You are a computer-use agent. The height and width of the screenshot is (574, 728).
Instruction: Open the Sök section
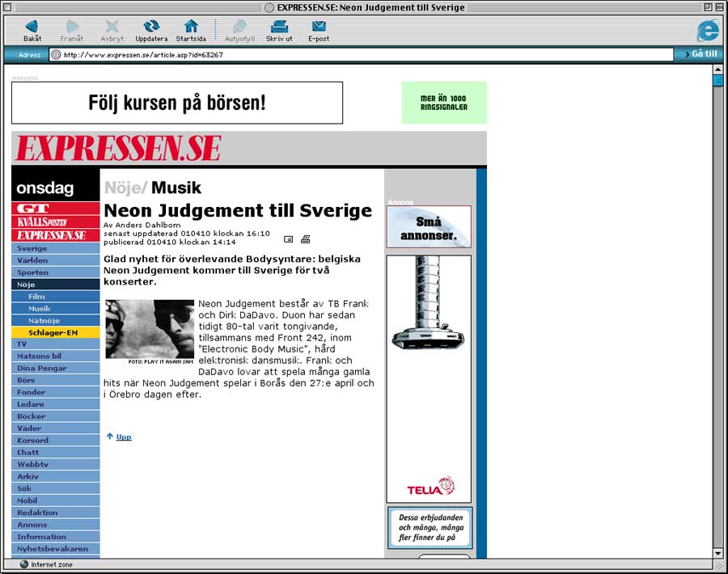56,488
